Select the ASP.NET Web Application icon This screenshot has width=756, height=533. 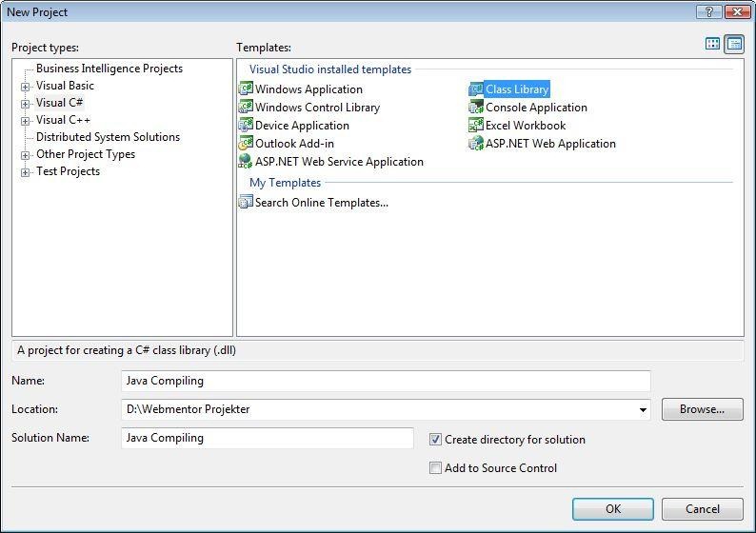pos(476,143)
